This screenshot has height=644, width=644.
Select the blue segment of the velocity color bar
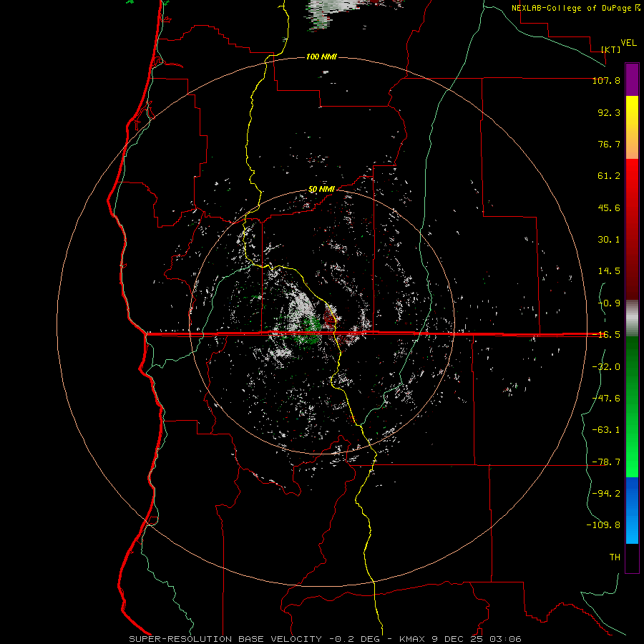632,510
